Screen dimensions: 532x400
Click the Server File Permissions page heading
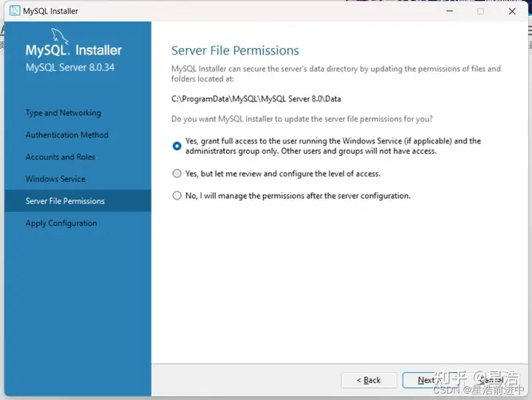coord(235,51)
